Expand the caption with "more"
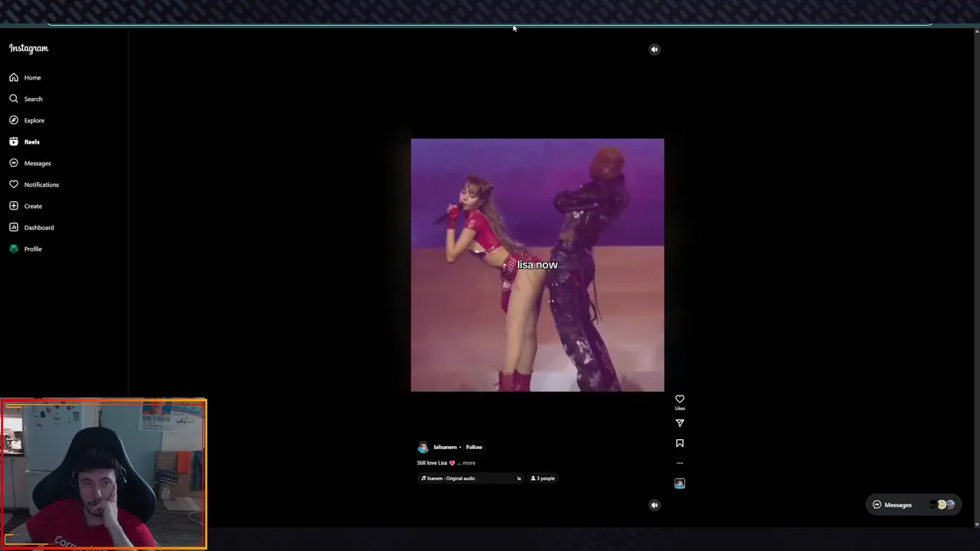 click(x=469, y=463)
